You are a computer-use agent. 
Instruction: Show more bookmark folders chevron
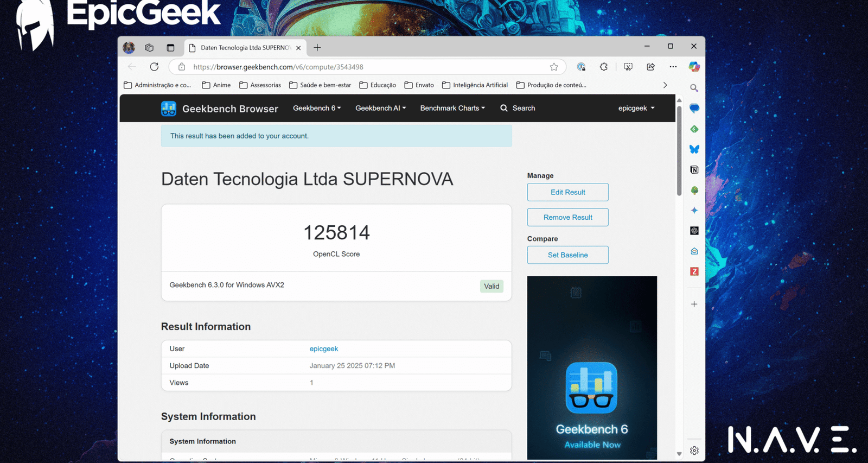pyautogui.click(x=665, y=85)
